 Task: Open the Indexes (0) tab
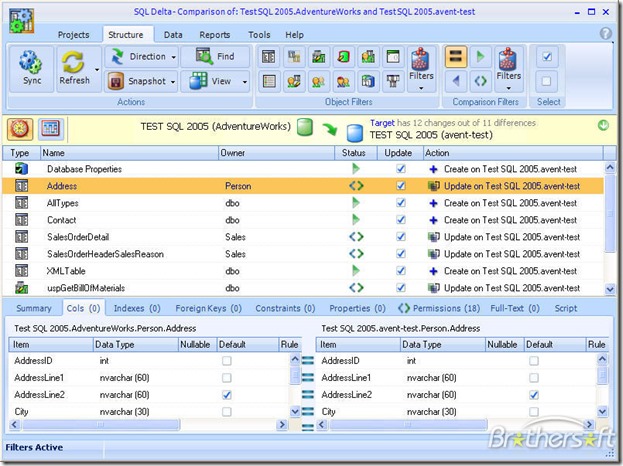coord(137,308)
